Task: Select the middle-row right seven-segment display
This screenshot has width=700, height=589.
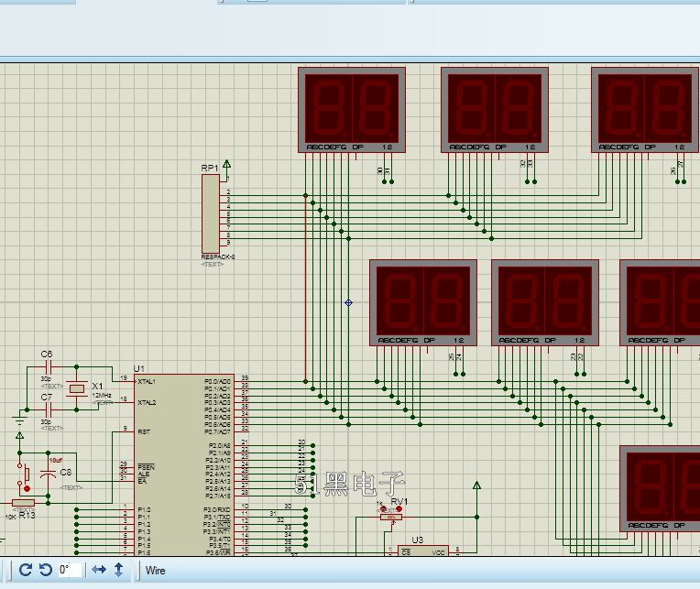Action: (660, 302)
